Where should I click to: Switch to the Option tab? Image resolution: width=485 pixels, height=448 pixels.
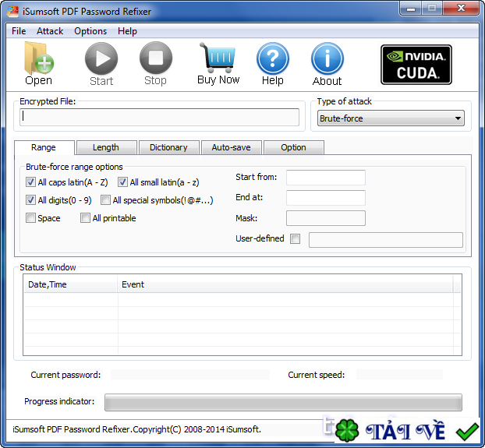pos(293,147)
